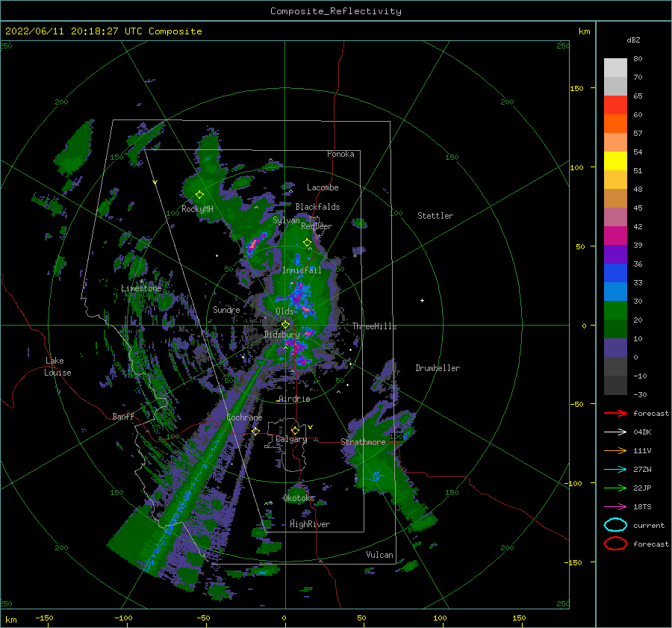Click the Okotoks town label
This screenshot has width=672, height=628.
click(x=299, y=498)
